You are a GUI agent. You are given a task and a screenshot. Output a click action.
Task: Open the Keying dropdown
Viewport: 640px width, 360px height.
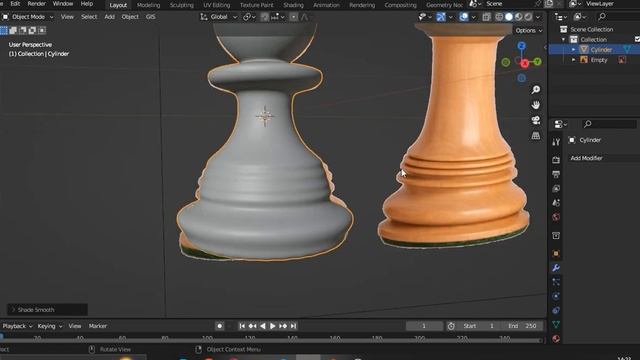coord(49,326)
